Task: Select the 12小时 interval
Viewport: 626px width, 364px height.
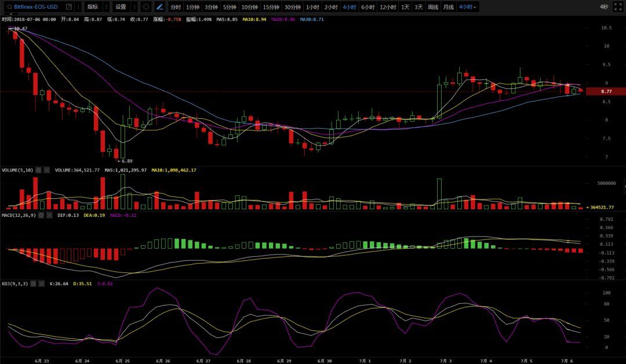Action: pyautogui.click(x=388, y=7)
